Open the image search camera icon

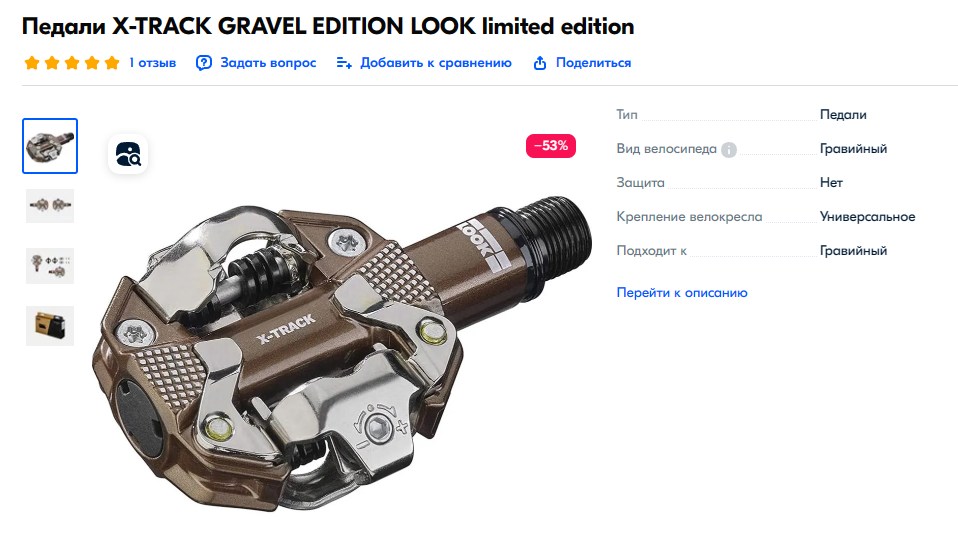pyautogui.click(x=128, y=154)
